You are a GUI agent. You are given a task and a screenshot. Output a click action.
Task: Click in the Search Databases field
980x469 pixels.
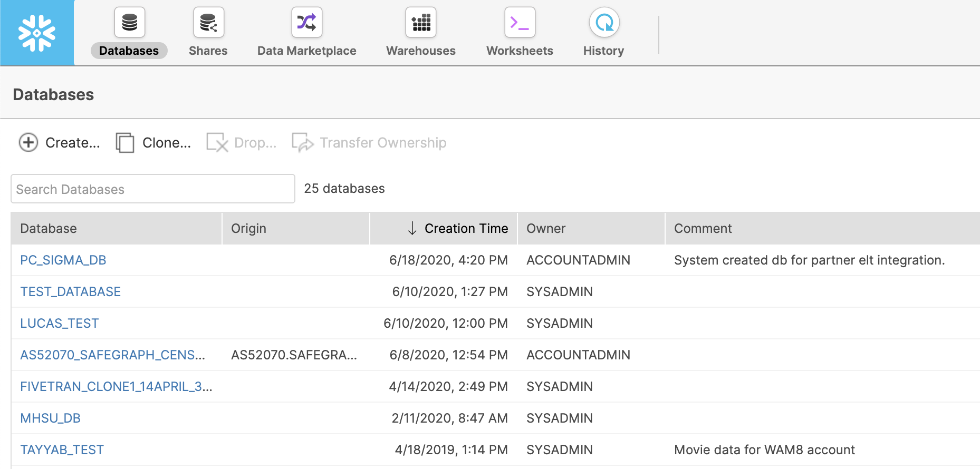[153, 189]
